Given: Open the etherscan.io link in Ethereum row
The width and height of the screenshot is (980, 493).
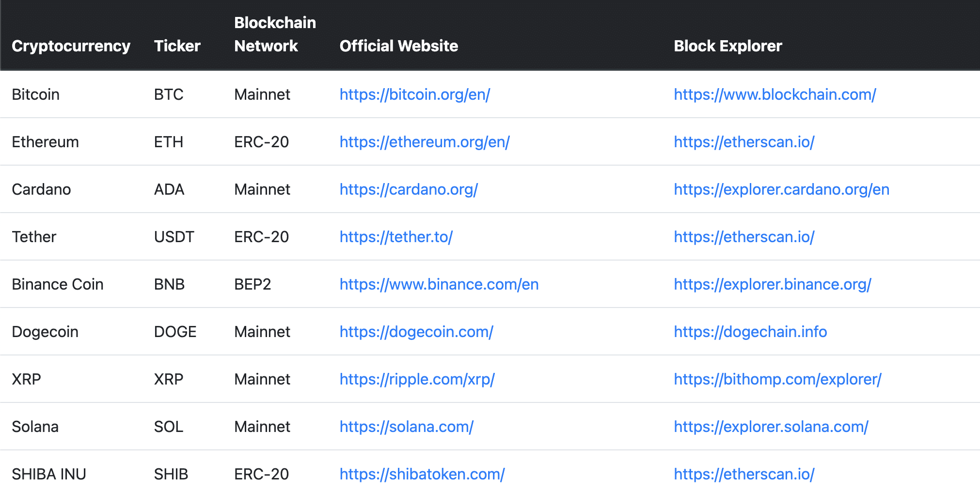Looking at the screenshot, I should pyautogui.click(x=744, y=142).
